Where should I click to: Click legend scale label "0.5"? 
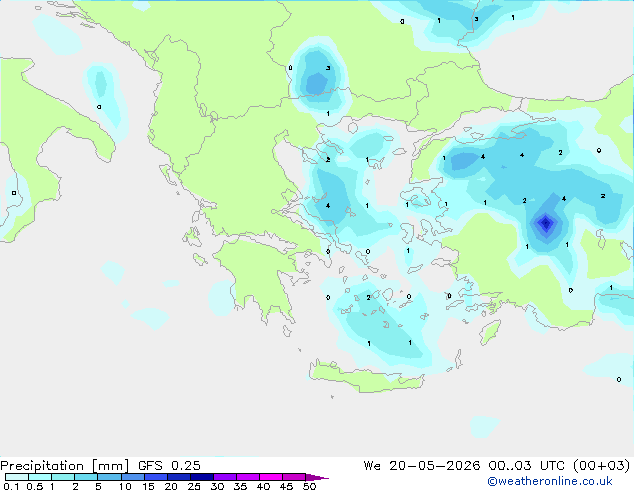pos(35,486)
